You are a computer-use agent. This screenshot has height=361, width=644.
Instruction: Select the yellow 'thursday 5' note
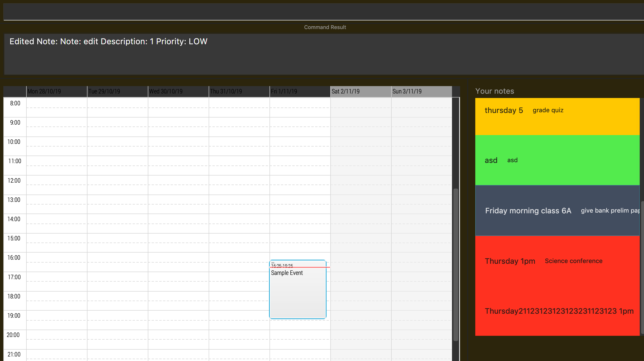point(557,116)
